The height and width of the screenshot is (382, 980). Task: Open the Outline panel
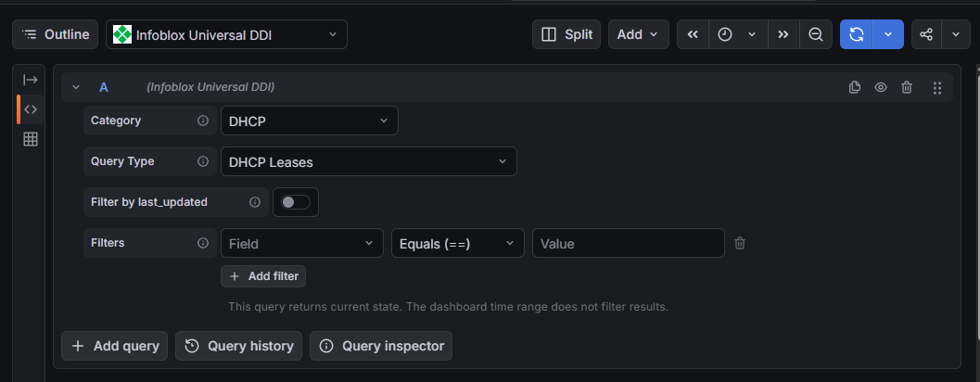coord(55,34)
